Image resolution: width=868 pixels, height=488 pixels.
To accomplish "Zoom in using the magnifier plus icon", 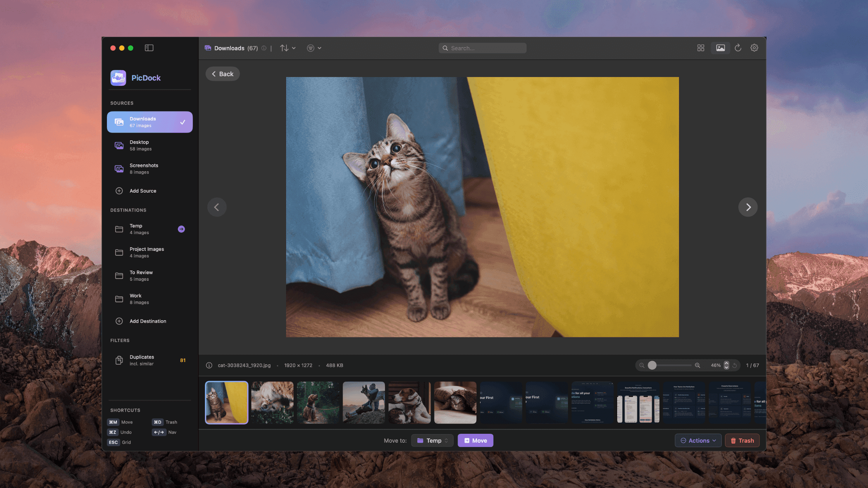I will pyautogui.click(x=697, y=365).
